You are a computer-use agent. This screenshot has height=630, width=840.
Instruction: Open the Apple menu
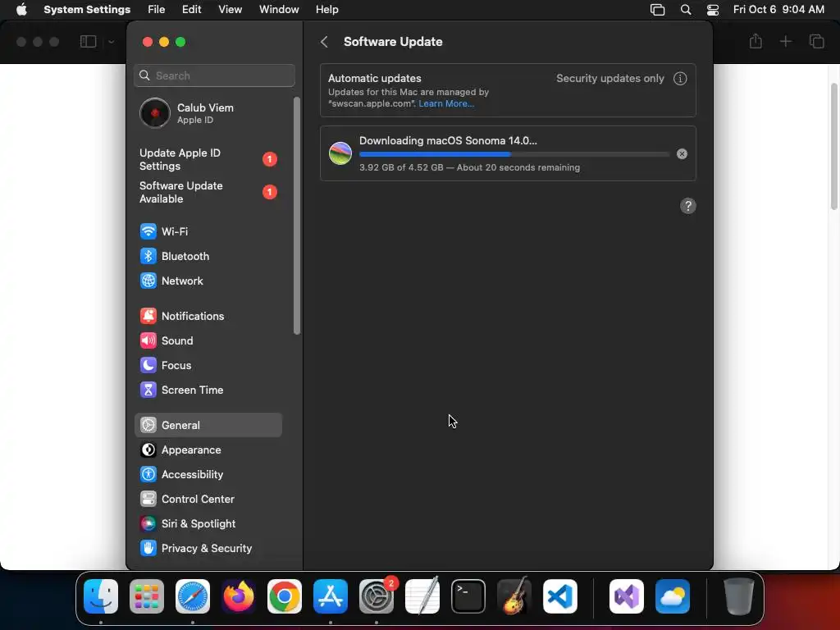click(x=21, y=10)
